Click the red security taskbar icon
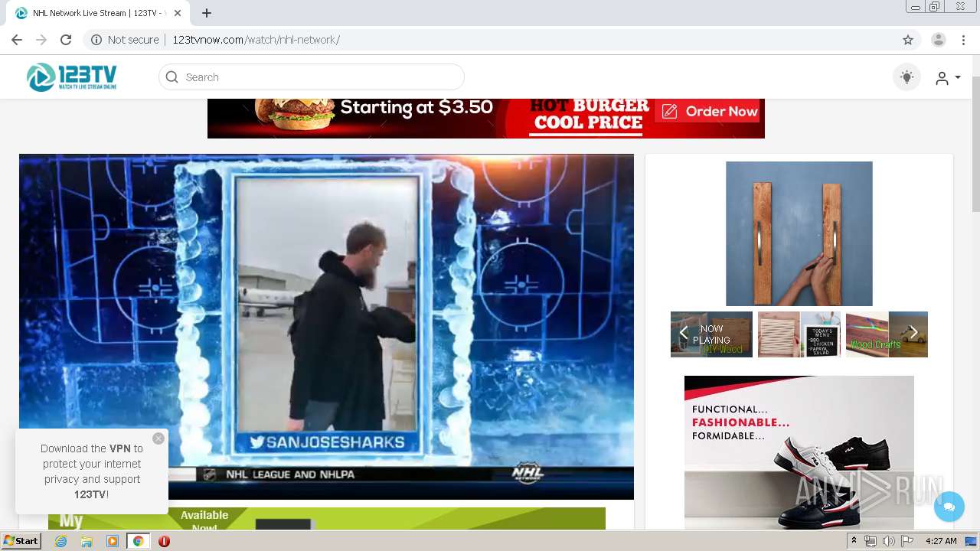 pyautogui.click(x=164, y=541)
